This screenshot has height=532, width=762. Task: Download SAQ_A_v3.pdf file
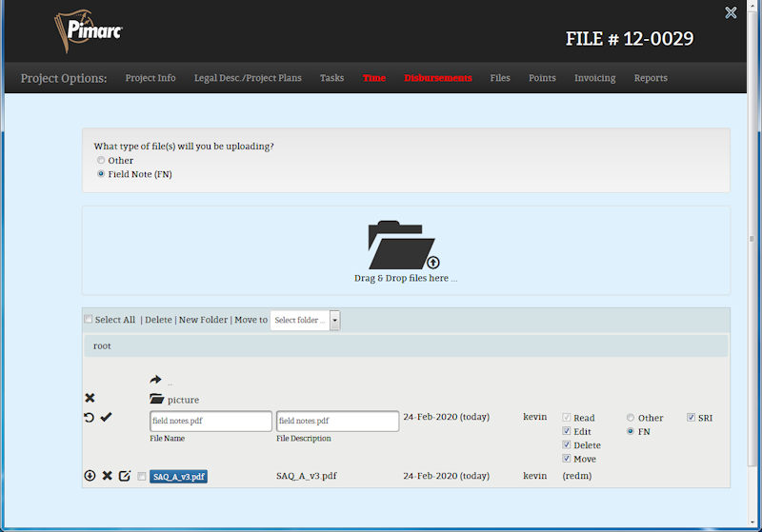tap(90, 476)
